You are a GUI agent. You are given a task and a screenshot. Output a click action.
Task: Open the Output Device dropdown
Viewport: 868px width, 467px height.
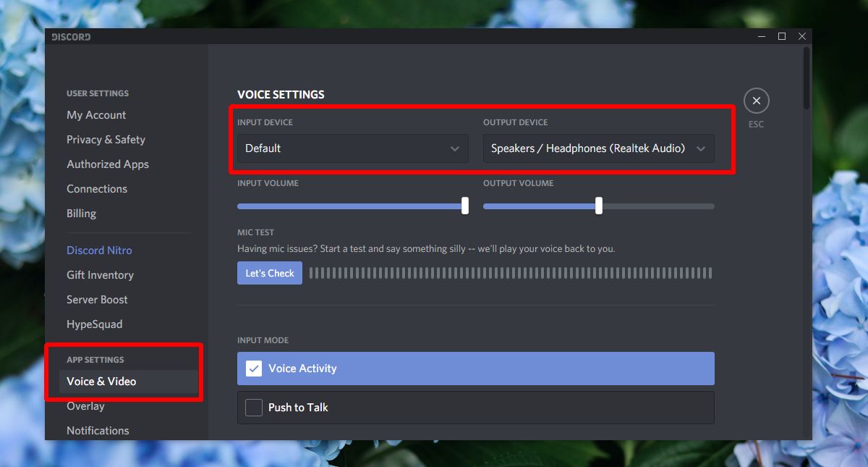pyautogui.click(x=599, y=148)
